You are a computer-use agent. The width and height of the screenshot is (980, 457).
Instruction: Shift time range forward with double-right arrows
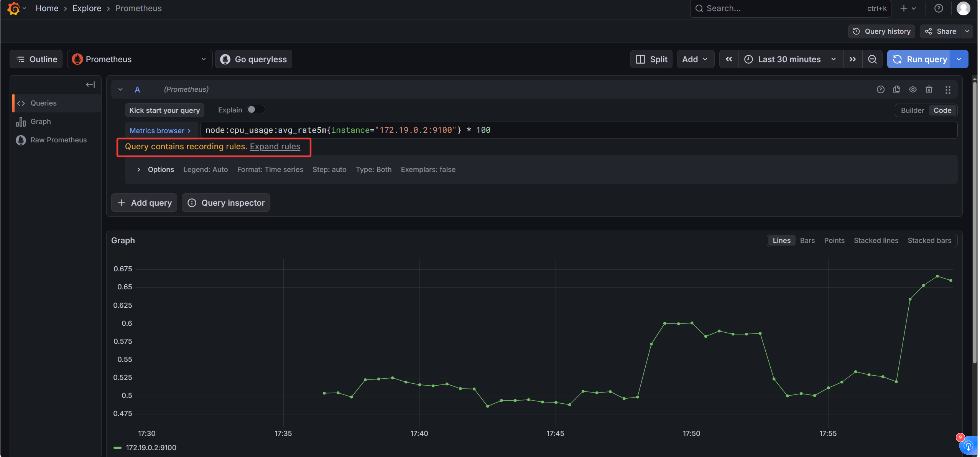coord(852,59)
